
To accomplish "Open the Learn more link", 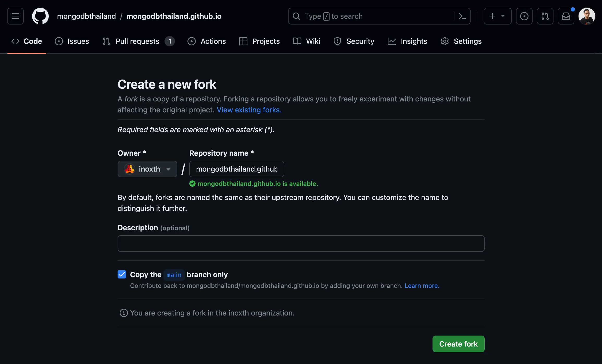I will pos(422,286).
